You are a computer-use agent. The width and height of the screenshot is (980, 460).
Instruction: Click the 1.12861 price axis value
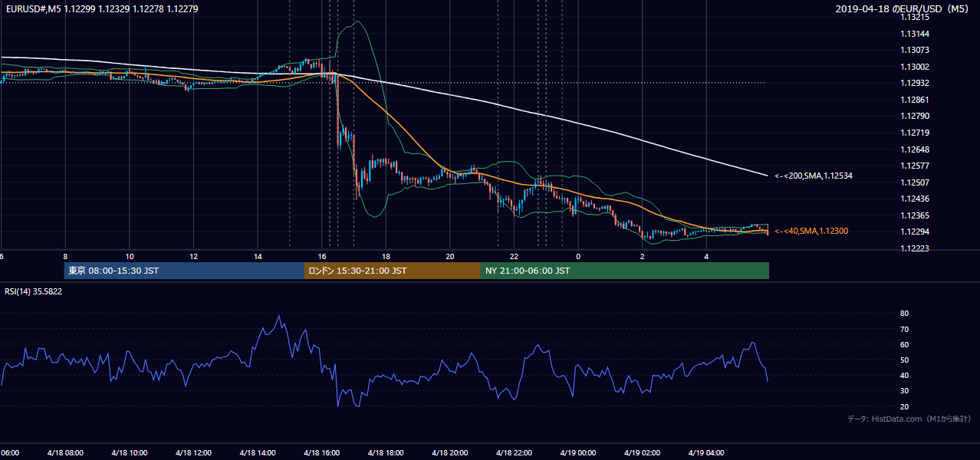916,100
